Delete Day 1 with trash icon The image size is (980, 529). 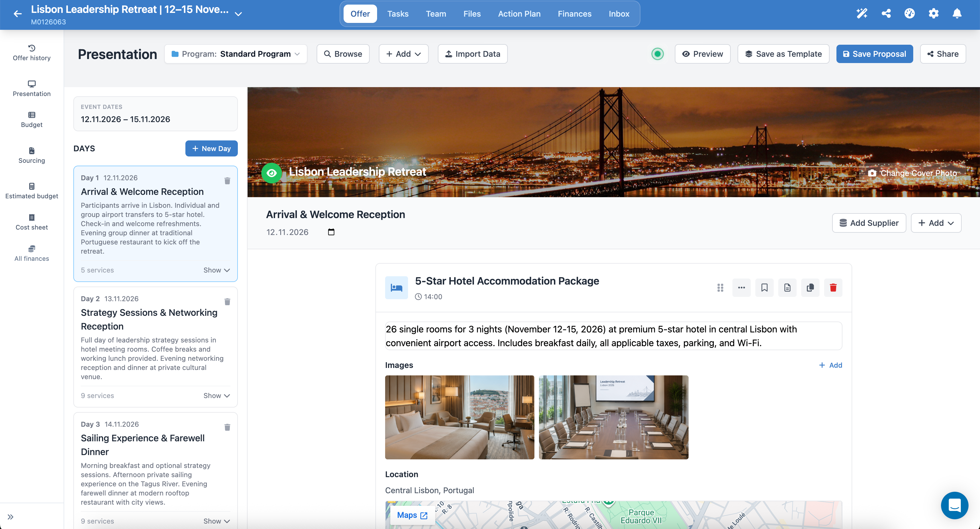(227, 181)
